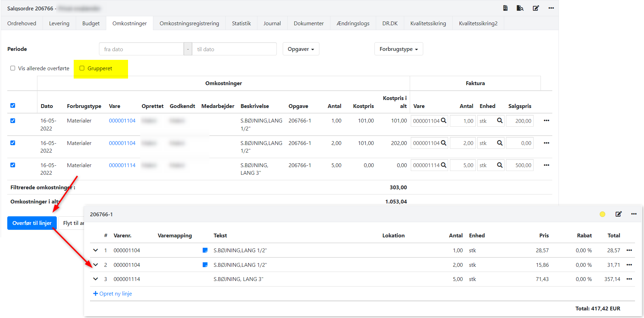The image size is (644, 318).
Task: Uncheck row with Antal 1,00 cost line
Action: (13, 121)
